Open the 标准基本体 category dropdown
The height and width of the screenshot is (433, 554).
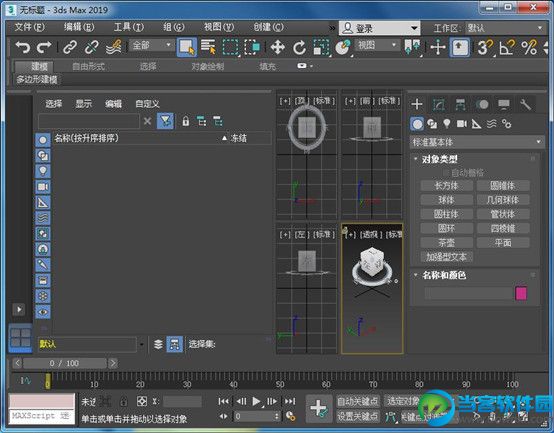(x=477, y=142)
